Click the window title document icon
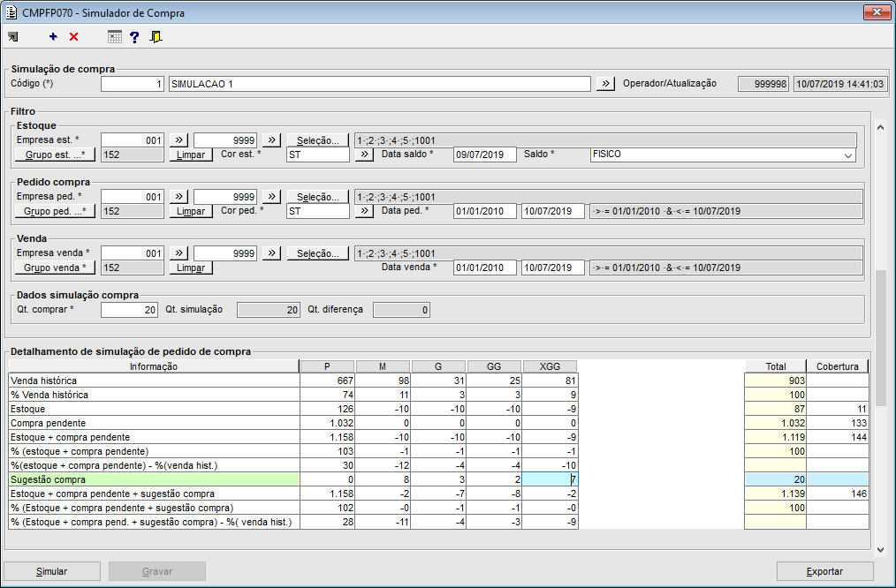This screenshot has height=588, width=896. (x=11, y=12)
